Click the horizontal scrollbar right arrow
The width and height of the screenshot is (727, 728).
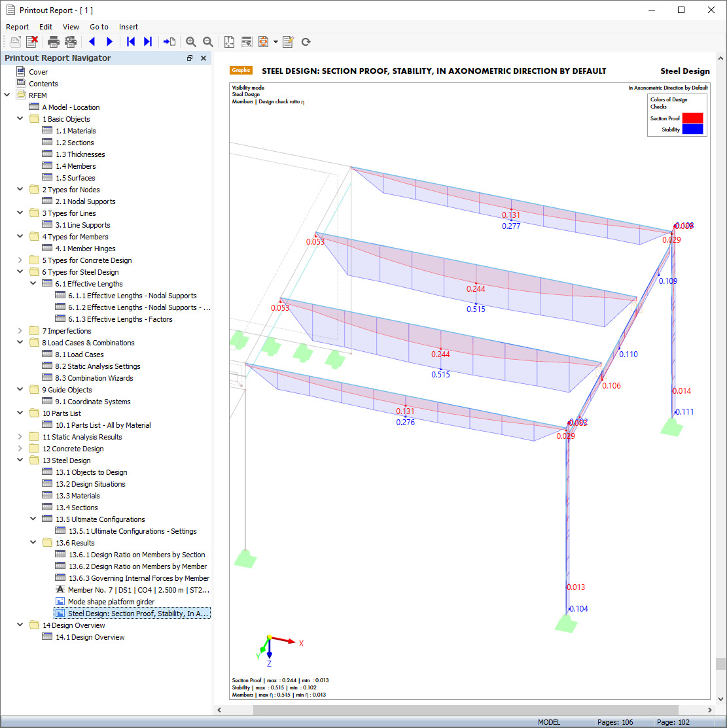709,710
